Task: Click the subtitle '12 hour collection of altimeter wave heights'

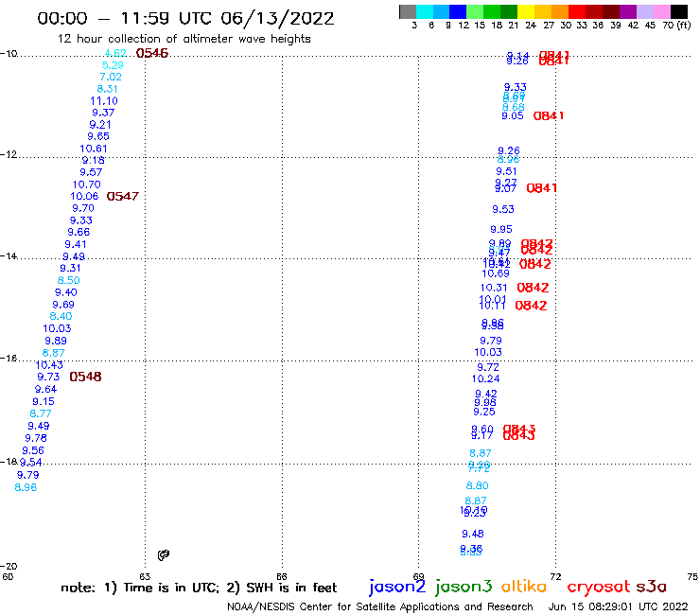Action: (x=184, y=39)
